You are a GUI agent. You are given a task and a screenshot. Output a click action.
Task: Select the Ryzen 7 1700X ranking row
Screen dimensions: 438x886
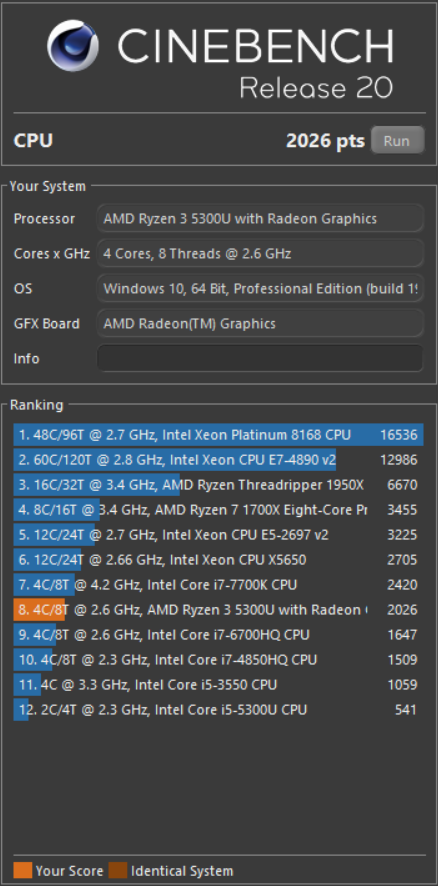(218, 510)
